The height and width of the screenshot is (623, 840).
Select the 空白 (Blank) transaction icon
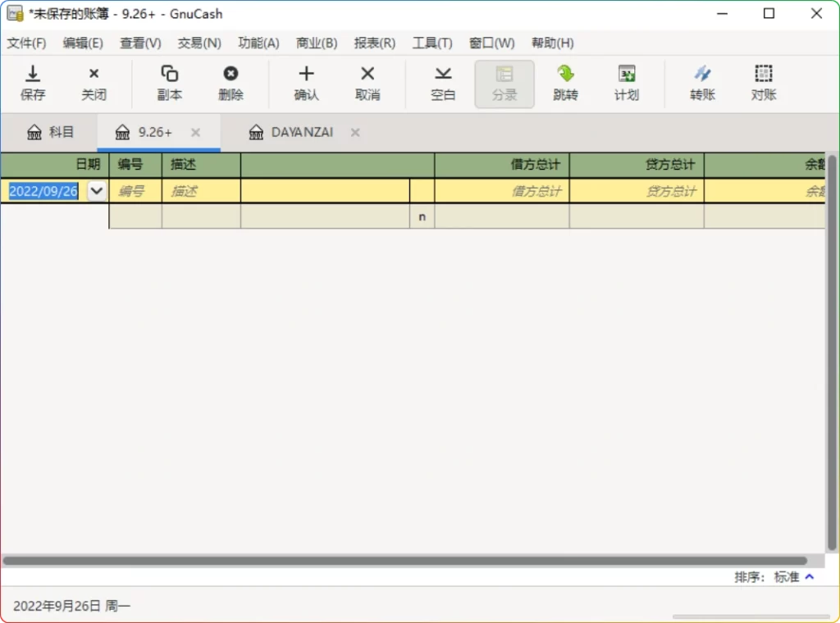click(x=443, y=82)
